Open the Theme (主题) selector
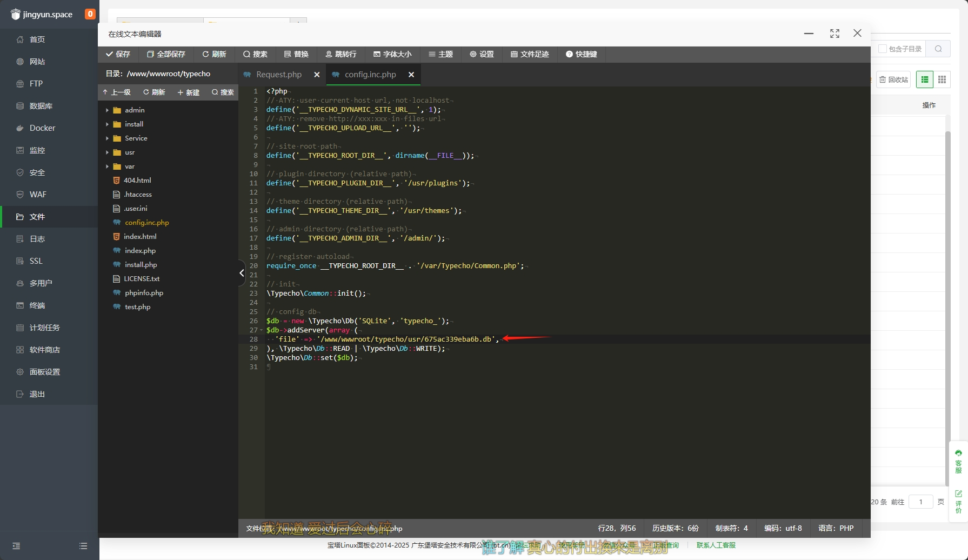The width and height of the screenshot is (968, 560). [x=440, y=54]
